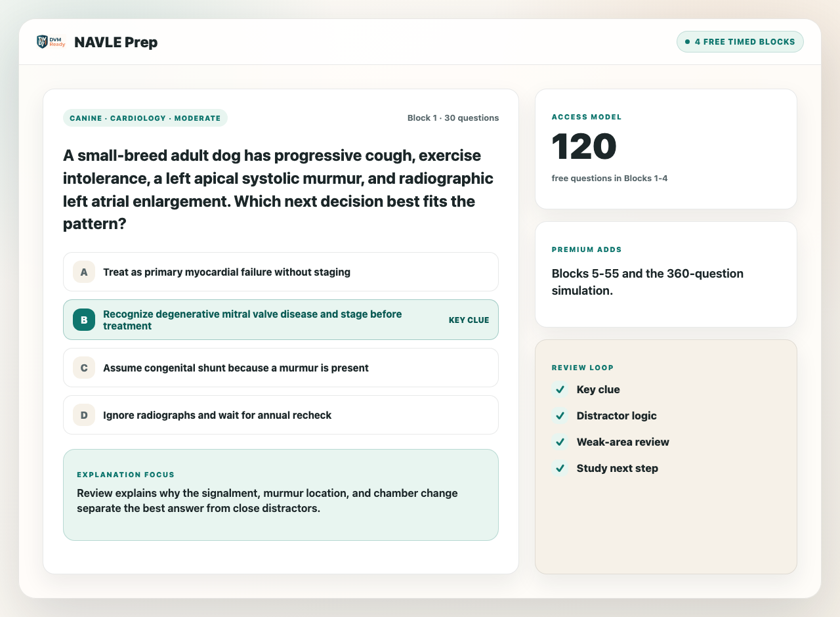Click the large 120 number

584,146
